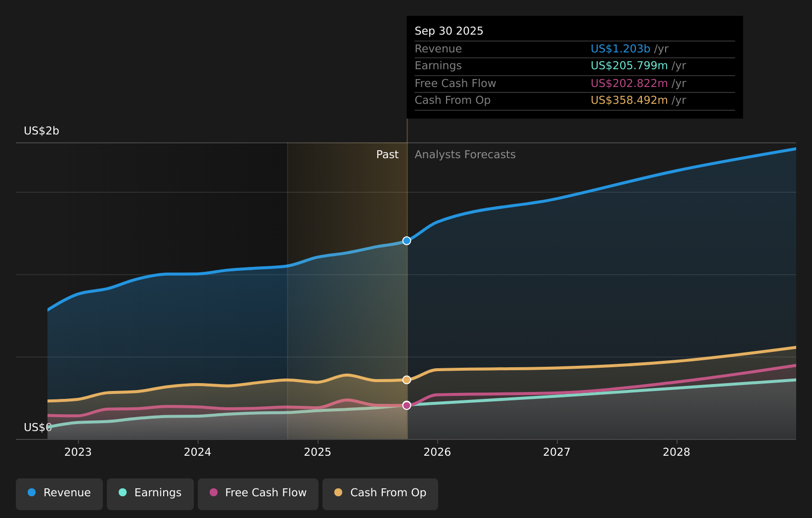The image size is (812, 518).
Task: Click the US$1.203b Revenue value in tooltip
Action: [x=620, y=48]
